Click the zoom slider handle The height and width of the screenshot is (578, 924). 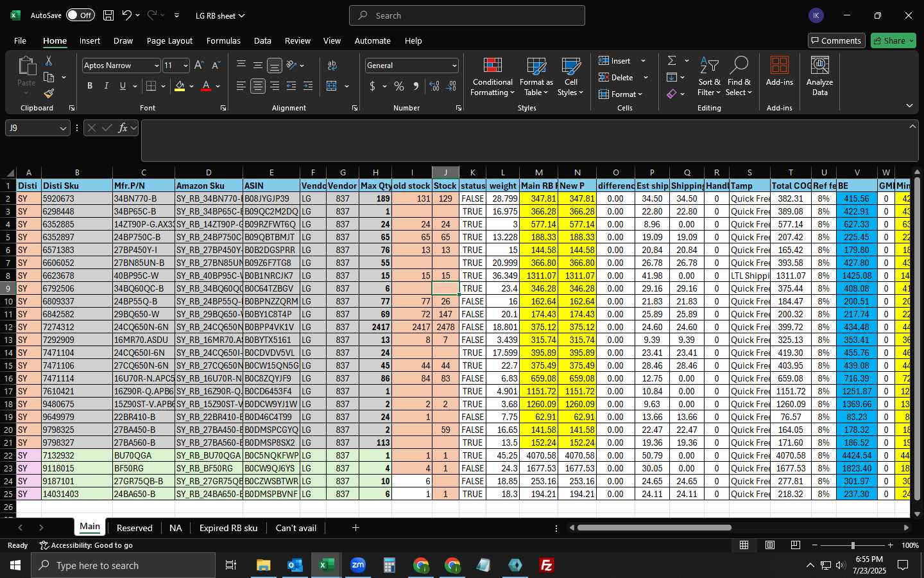(x=853, y=545)
